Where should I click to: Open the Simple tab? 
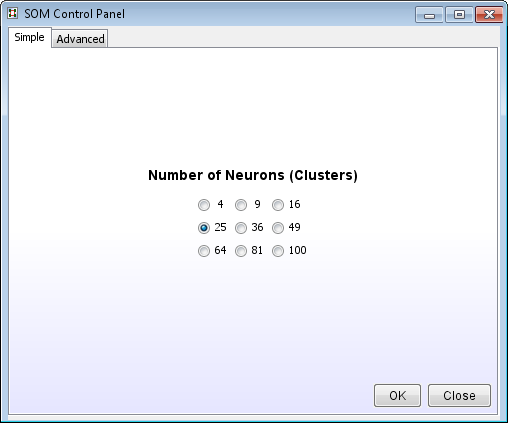29,37
